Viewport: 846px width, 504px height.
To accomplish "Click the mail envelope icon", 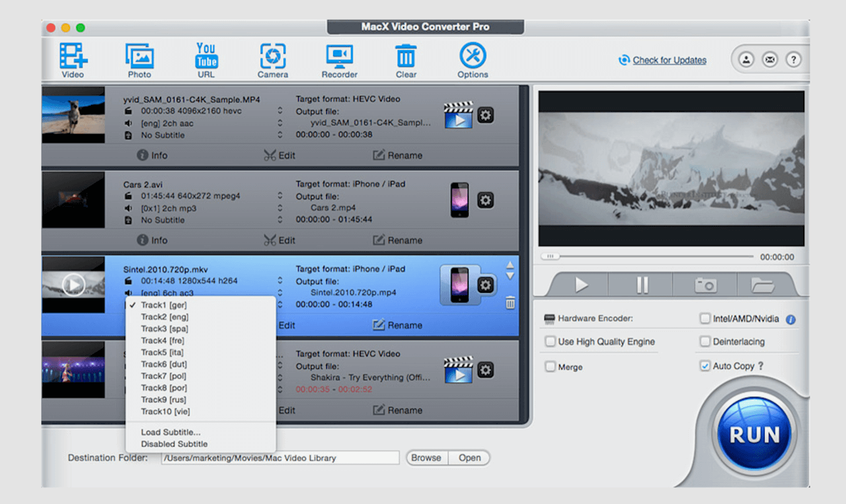I will click(770, 59).
